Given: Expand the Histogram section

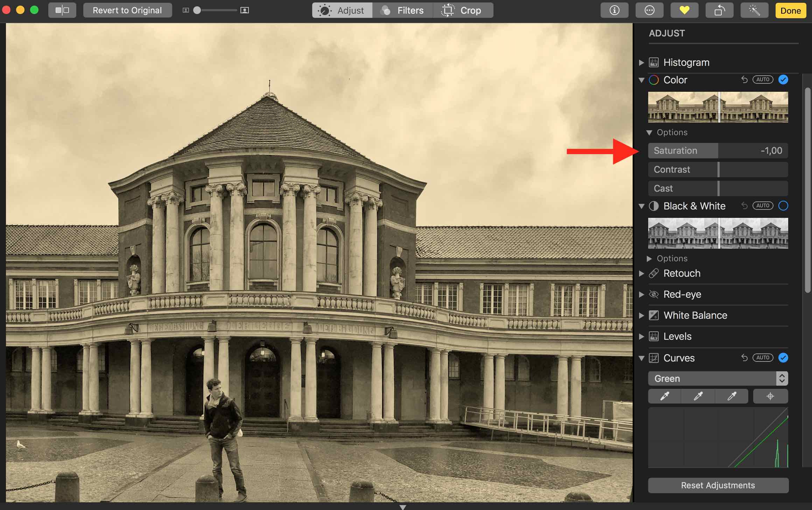Looking at the screenshot, I should [642, 63].
